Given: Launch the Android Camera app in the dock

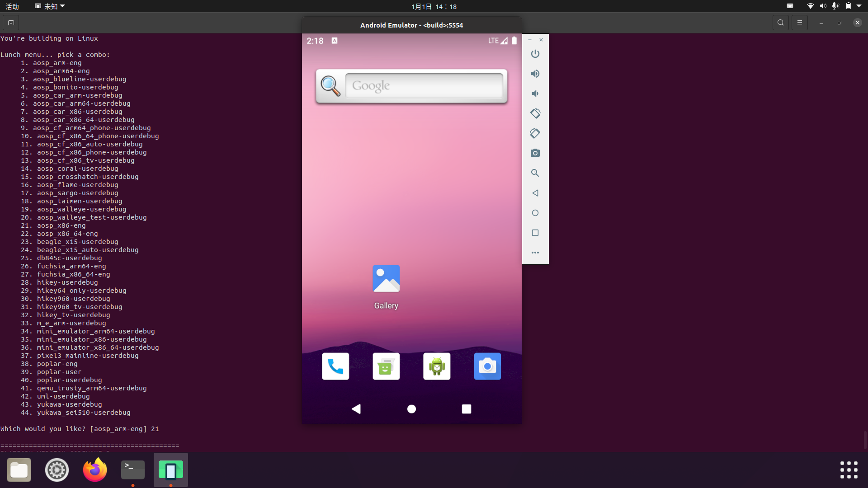Looking at the screenshot, I should pos(487,366).
